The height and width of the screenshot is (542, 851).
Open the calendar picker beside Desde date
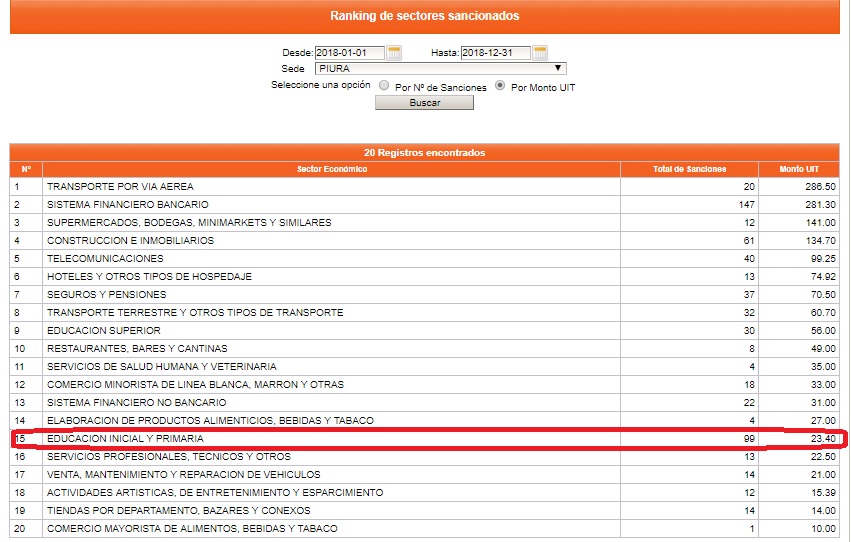click(394, 52)
